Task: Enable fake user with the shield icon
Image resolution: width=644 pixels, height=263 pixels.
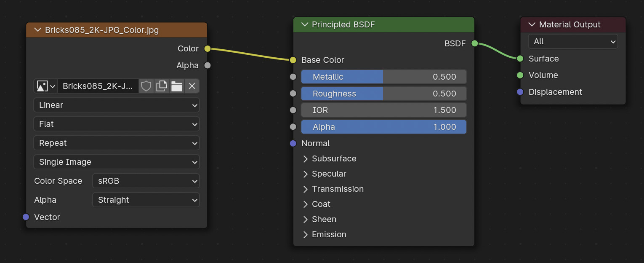Action: [146, 86]
